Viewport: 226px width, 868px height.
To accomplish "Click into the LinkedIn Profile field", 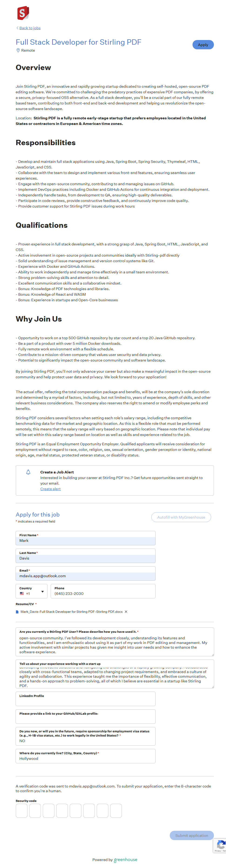I will [x=86, y=701].
